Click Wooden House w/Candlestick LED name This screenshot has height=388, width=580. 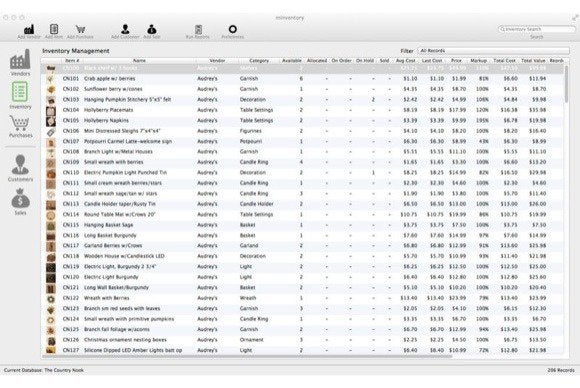click(124, 256)
